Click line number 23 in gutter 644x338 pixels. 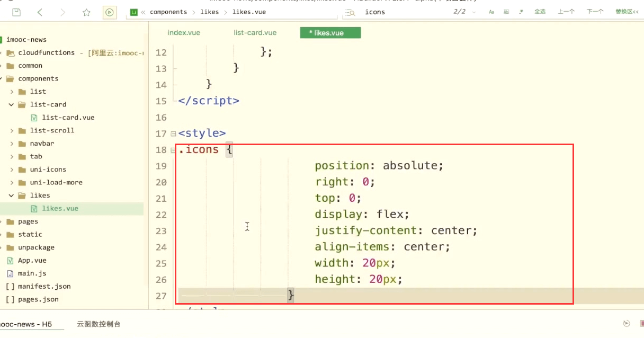coord(161,231)
